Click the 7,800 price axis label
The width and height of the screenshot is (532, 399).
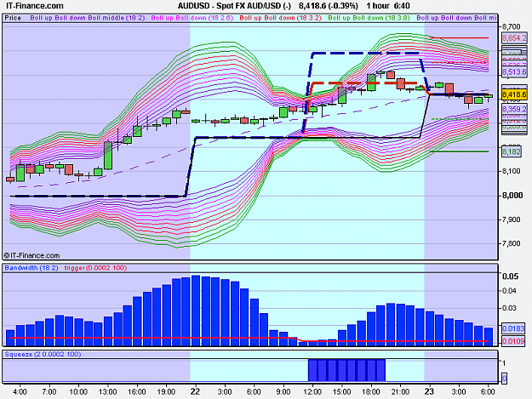[512, 244]
